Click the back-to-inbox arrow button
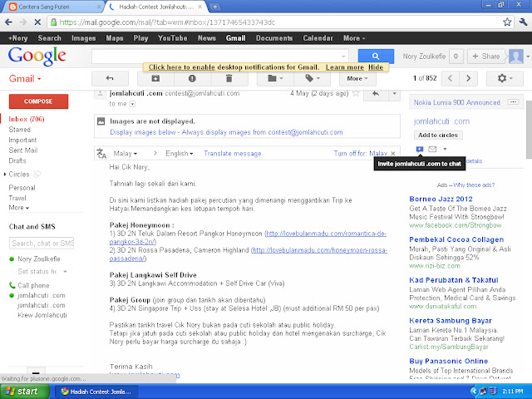Image resolution: width=532 pixels, height=399 pixels. click(x=110, y=79)
